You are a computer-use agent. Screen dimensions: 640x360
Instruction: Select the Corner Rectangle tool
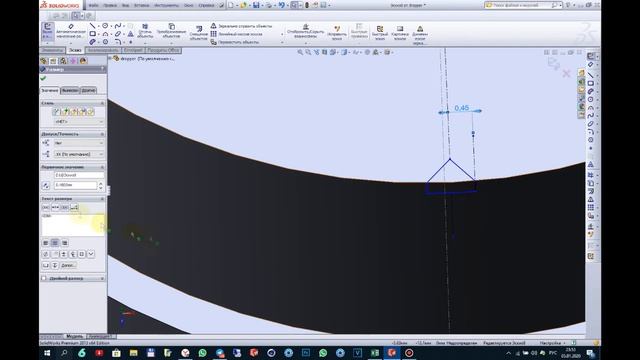click(93, 34)
